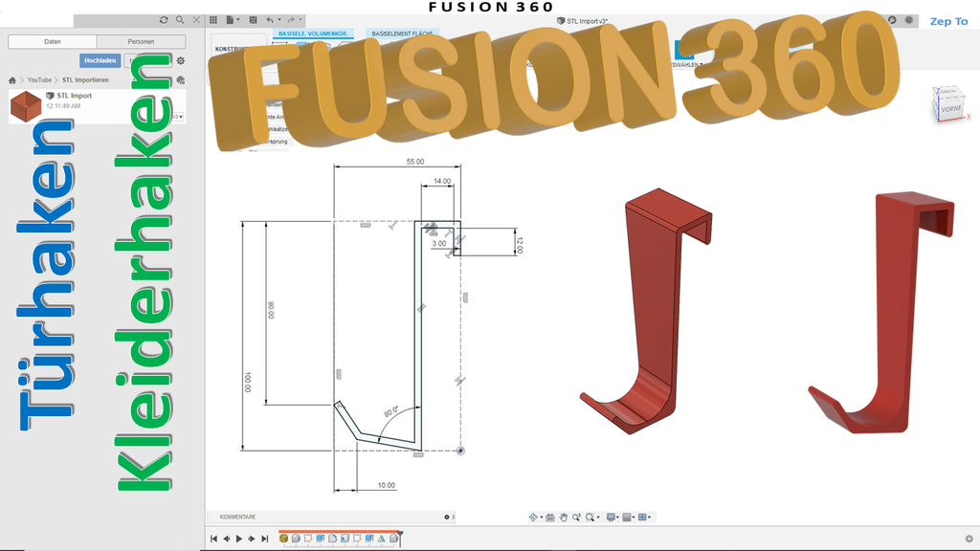
Task: Open the KOMMENTARE panel
Action: tap(237, 518)
